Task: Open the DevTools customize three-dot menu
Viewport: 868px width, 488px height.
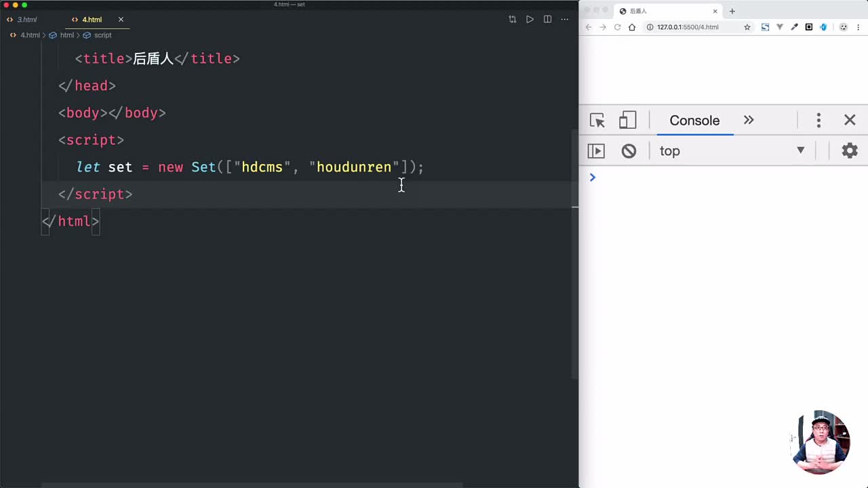Action: click(818, 121)
